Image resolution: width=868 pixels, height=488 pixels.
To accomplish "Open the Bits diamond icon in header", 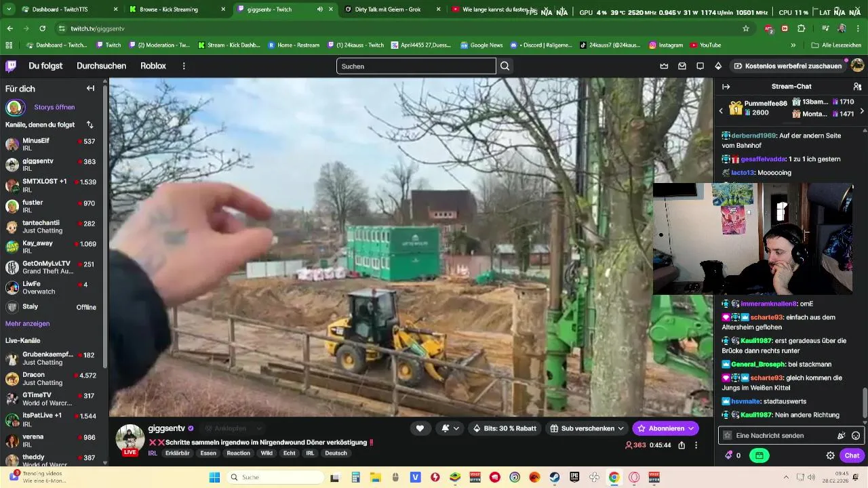I will click(x=718, y=66).
